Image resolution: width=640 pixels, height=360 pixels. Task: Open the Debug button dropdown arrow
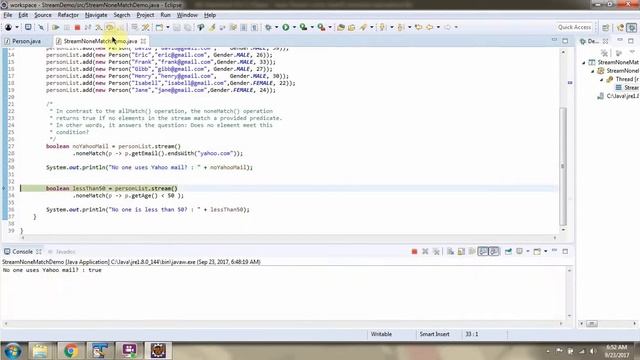tap(276, 27)
